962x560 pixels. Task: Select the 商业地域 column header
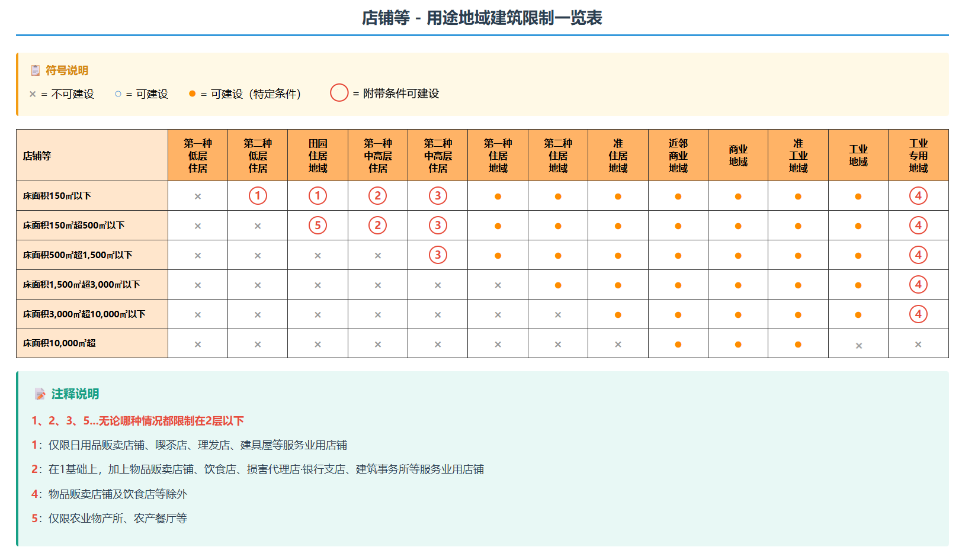point(737,155)
